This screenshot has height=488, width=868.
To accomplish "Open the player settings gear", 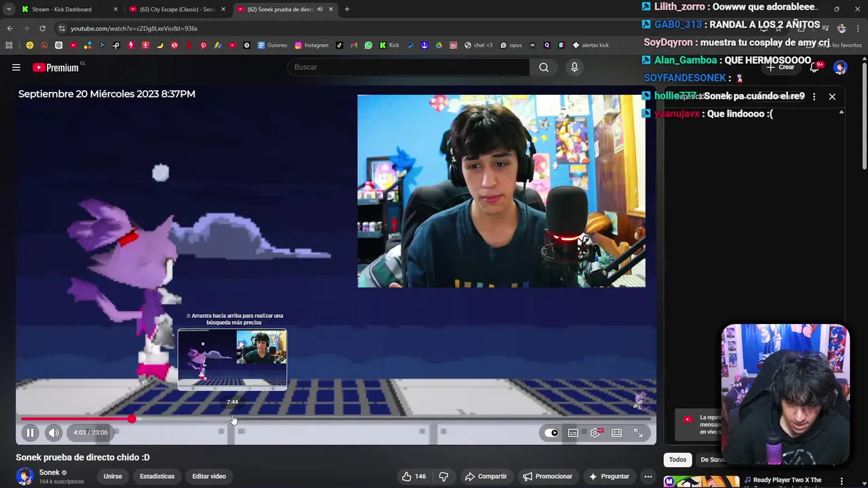I will point(595,432).
